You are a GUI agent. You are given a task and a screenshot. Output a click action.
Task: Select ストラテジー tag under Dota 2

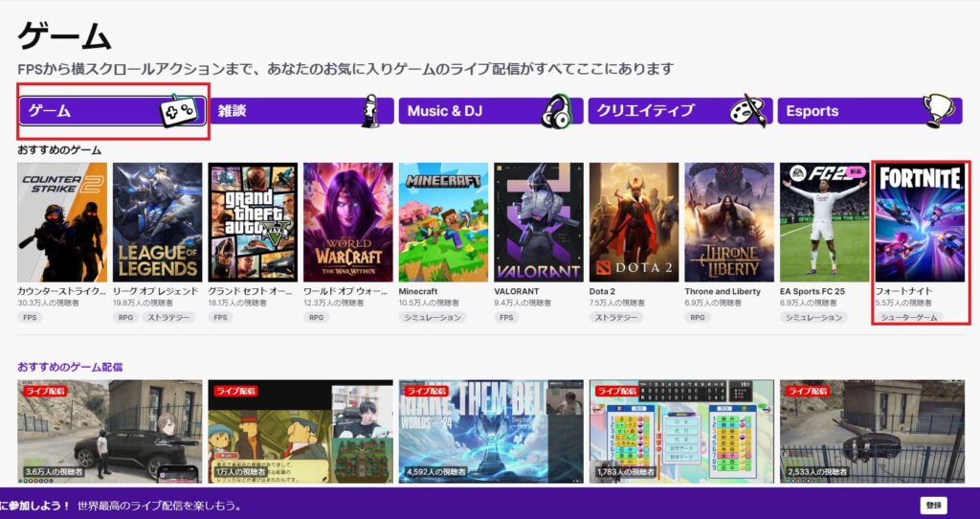point(616,318)
